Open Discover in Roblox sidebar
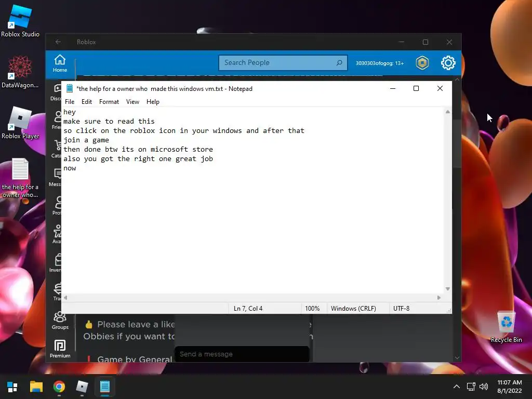 pos(57,92)
